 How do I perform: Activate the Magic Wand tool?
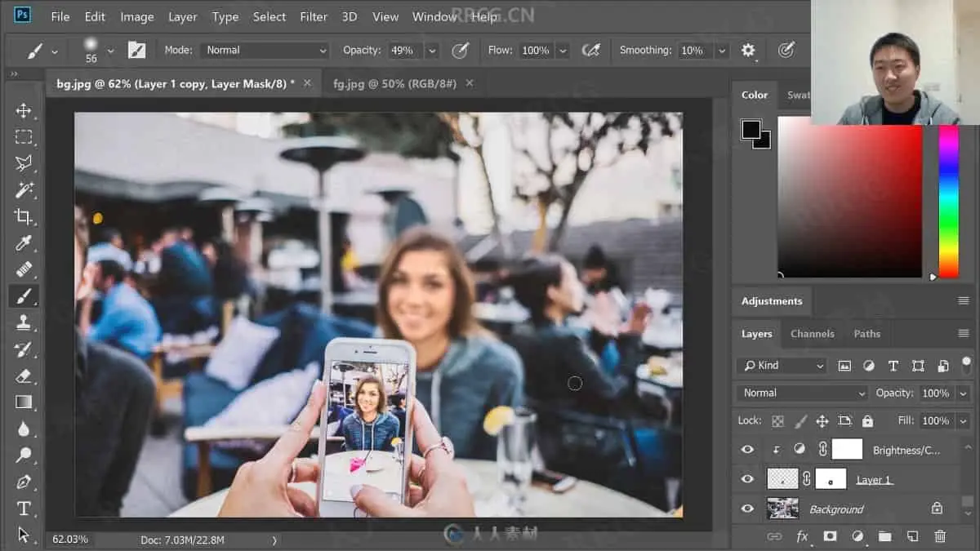point(24,189)
